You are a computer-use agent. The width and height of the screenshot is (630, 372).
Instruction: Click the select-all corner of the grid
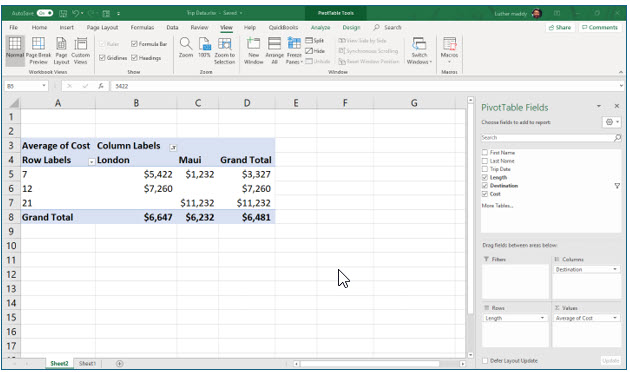coord(13,103)
